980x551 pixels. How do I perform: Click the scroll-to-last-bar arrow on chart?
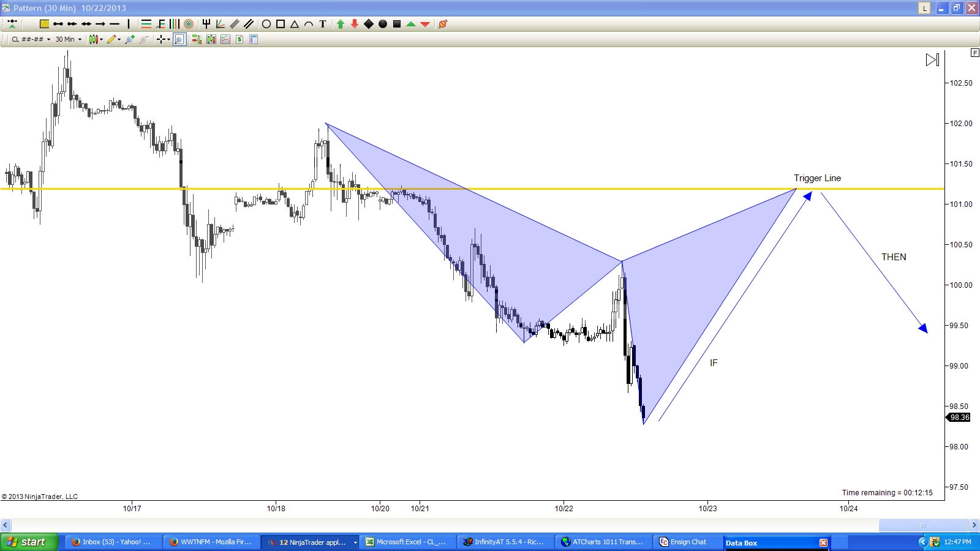(x=932, y=59)
